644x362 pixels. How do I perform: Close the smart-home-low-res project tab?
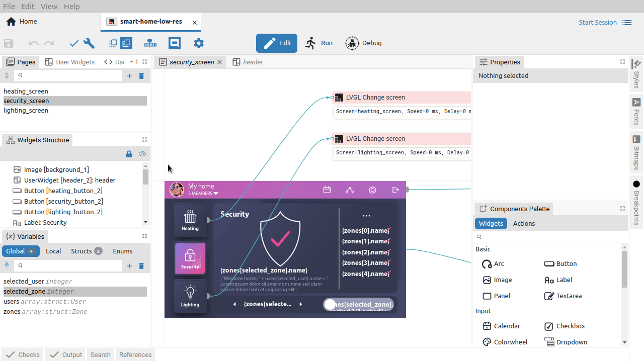coord(194,22)
